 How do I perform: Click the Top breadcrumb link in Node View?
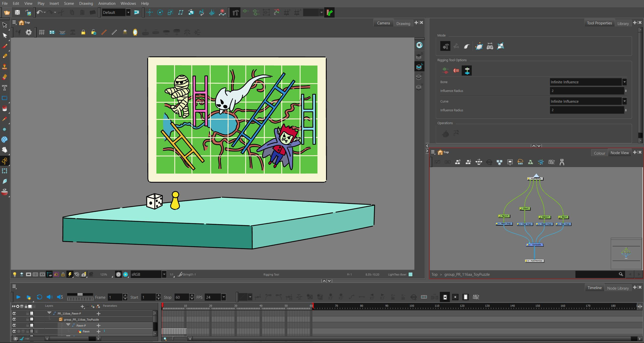(x=434, y=275)
